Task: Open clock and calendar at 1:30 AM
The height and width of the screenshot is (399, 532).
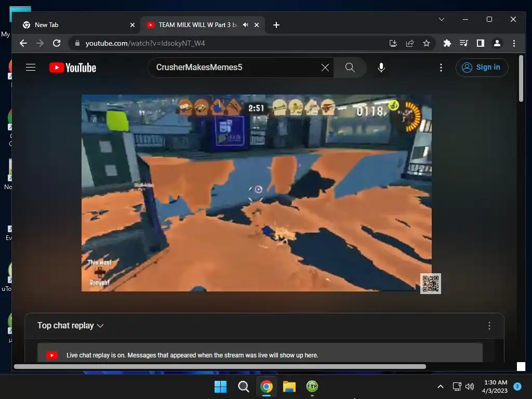Action: point(495,387)
